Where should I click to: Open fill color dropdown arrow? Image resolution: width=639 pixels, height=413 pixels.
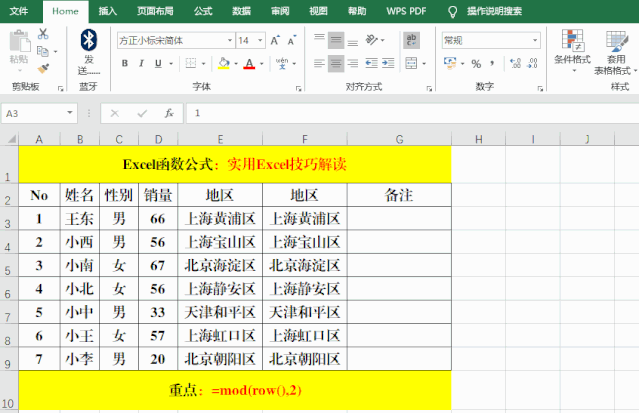coord(236,64)
